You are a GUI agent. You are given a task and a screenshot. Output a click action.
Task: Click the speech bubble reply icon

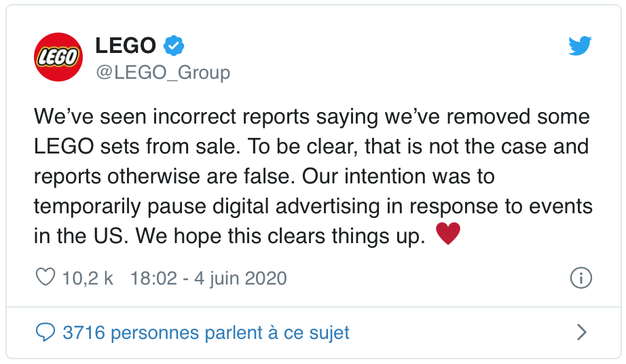pos(45,332)
